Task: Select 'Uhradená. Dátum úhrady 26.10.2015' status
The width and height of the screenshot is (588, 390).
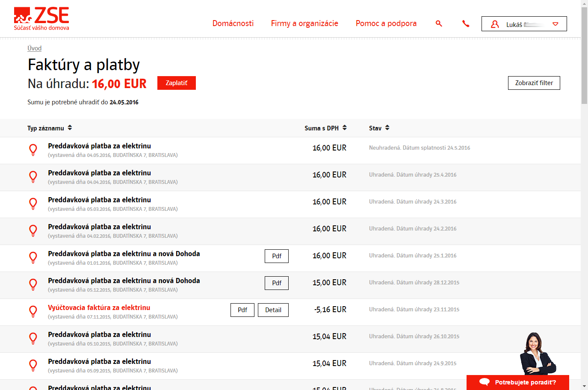Action: (x=414, y=337)
